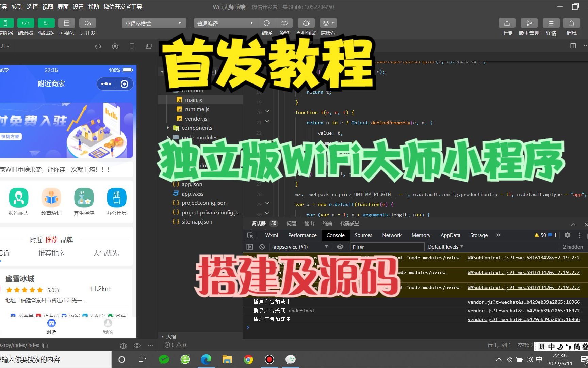Click the 50 warnings counter

click(540, 235)
